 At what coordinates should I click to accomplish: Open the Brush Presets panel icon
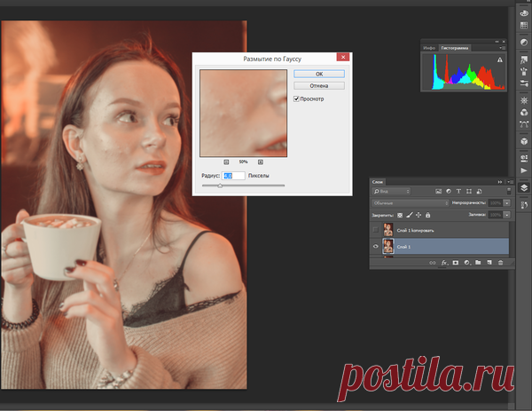tap(524, 72)
